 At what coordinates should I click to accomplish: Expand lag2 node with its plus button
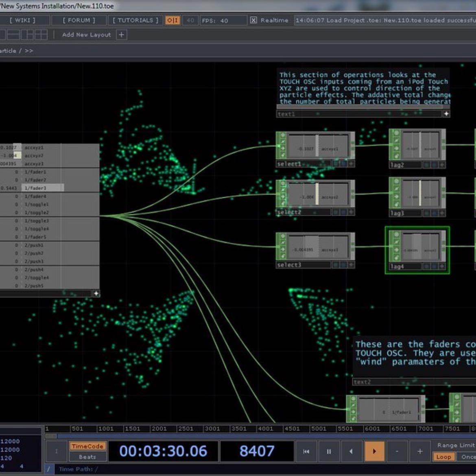click(442, 165)
